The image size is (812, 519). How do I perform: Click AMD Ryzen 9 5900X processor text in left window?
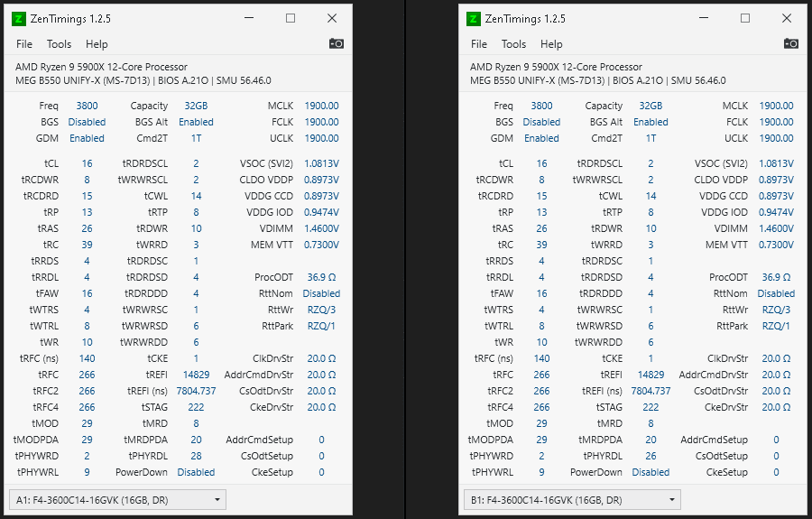click(101, 67)
